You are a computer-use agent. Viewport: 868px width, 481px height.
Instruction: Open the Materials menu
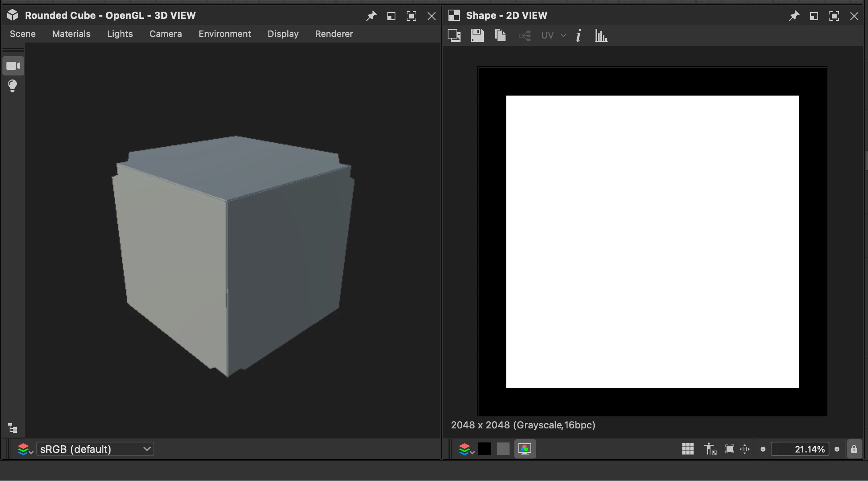pyautogui.click(x=71, y=34)
